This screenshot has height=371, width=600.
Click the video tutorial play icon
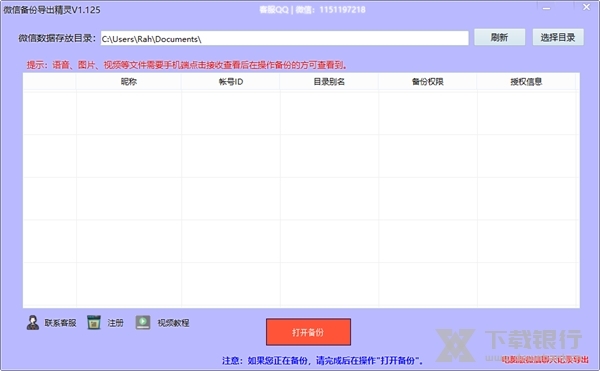tap(143, 322)
